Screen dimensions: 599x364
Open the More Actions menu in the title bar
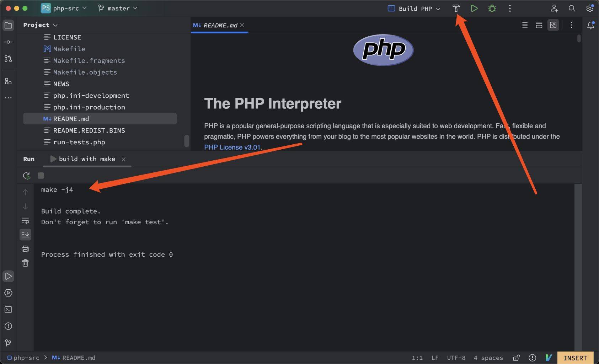pos(510,8)
